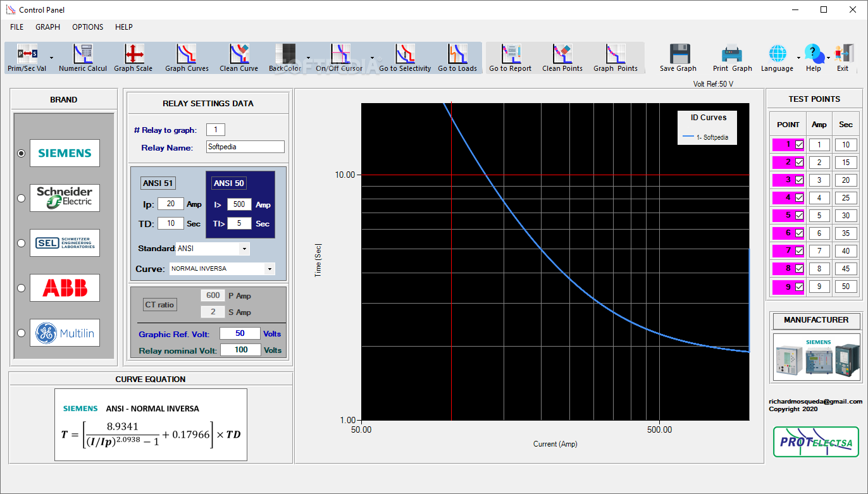
Task: Click the Language globe icon
Action: click(777, 53)
